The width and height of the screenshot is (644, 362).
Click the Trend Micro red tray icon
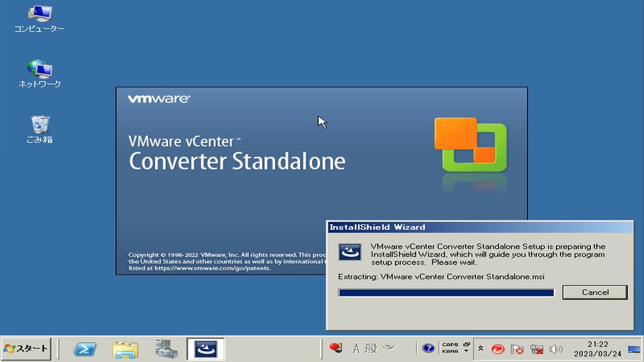[x=497, y=349]
